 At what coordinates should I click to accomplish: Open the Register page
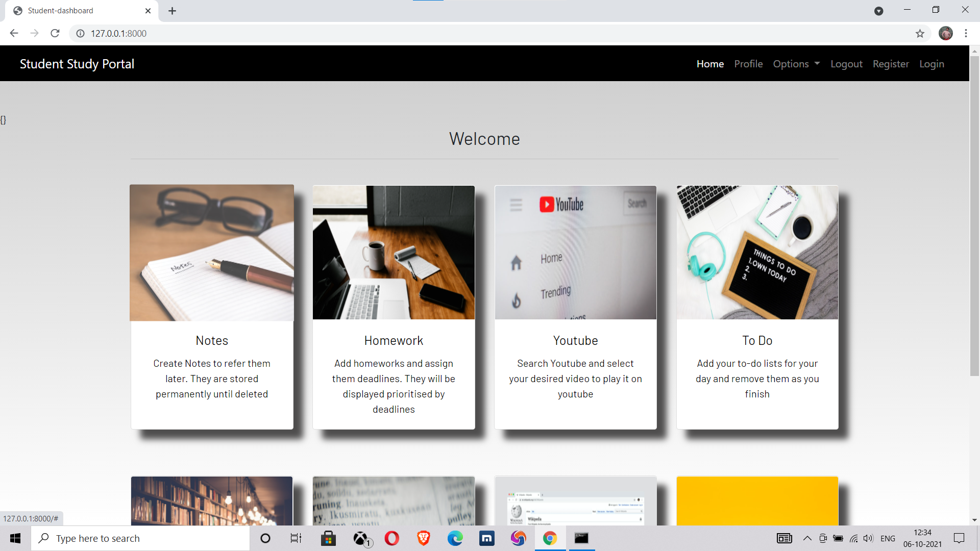(891, 63)
